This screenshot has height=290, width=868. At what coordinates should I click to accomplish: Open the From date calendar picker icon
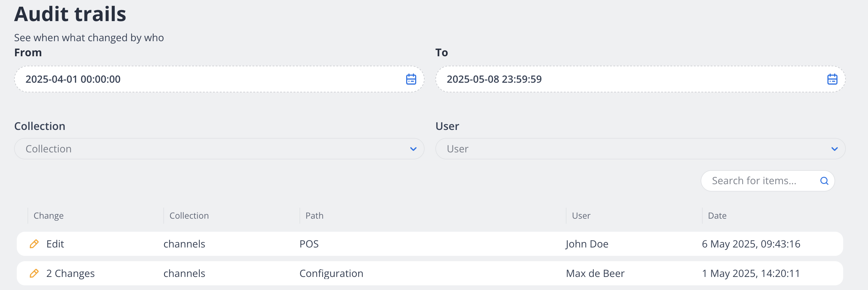[x=411, y=79]
